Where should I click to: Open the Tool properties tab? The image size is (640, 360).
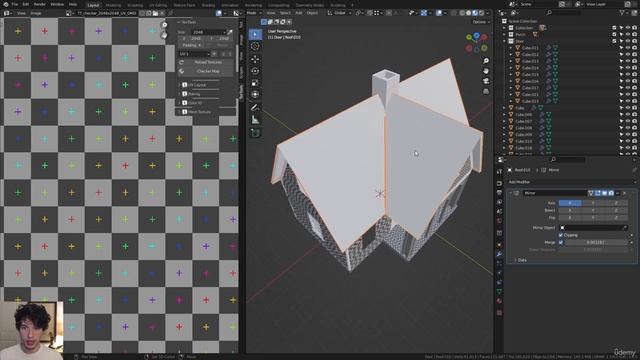(x=499, y=171)
